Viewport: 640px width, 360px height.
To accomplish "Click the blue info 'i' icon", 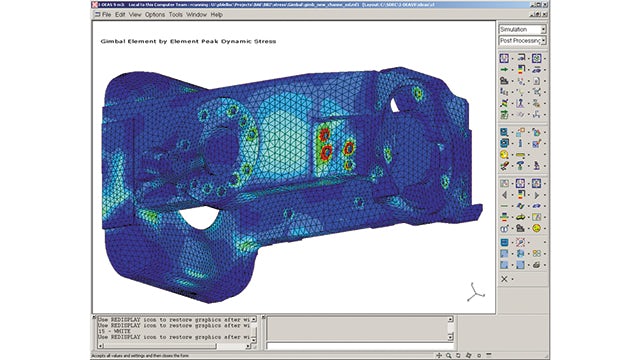I will pos(520,143).
